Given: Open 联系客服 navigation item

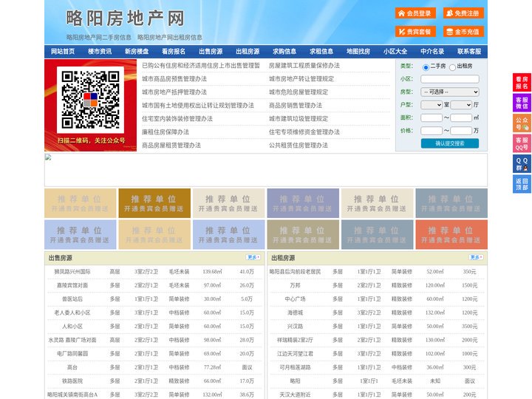Looking at the screenshot, I should (x=469, y=52).
